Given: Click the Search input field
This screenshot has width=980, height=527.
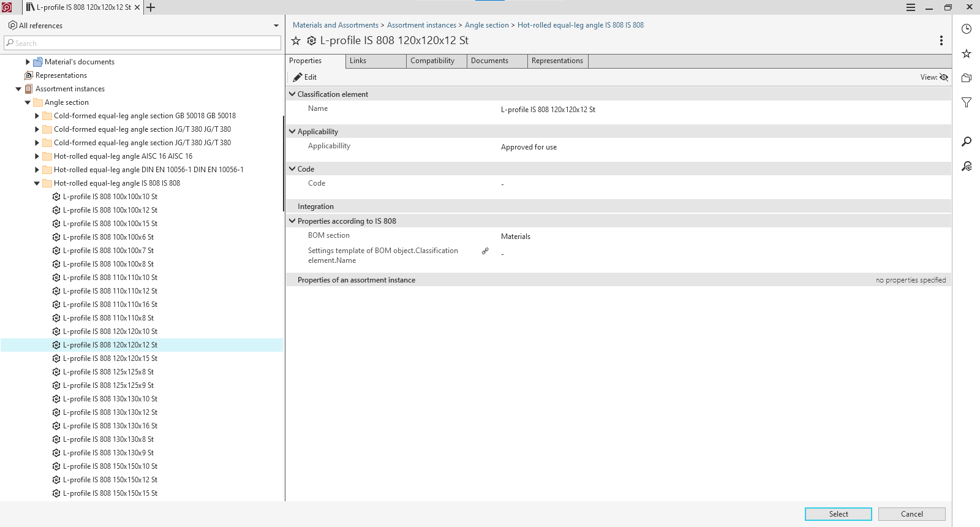Looking at the screenshot, I should 142,44.
